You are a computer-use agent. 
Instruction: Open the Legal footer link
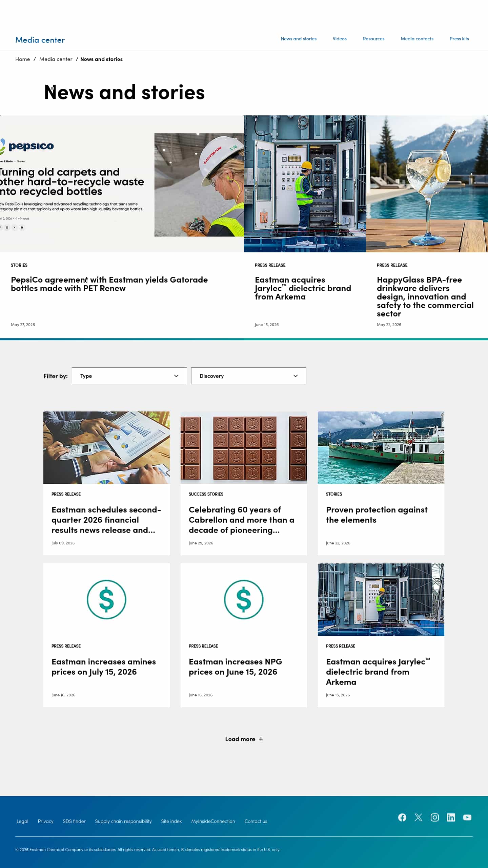(22, 821)
